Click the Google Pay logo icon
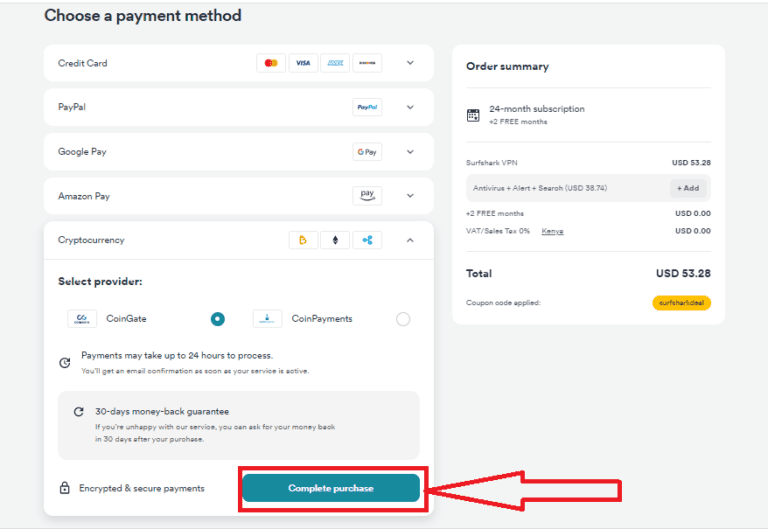This screenshot has height=529, width=768. pyautogui.click(x=367, y=152)
